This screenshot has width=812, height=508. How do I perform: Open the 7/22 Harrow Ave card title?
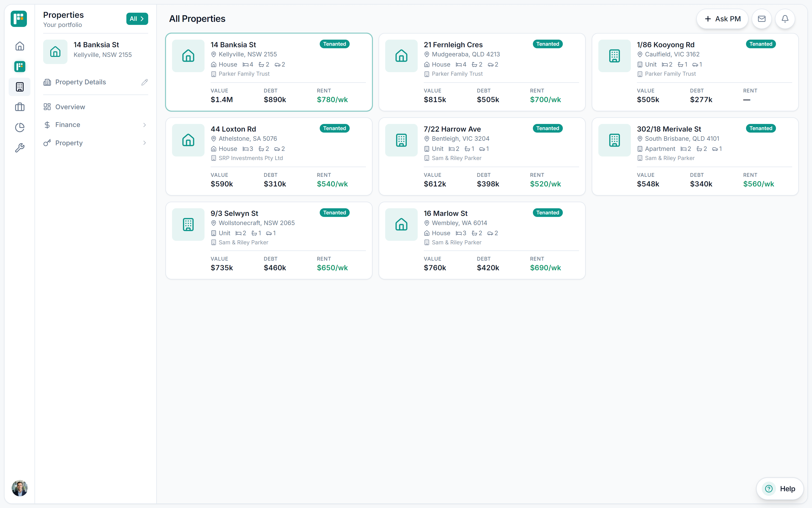452,129
